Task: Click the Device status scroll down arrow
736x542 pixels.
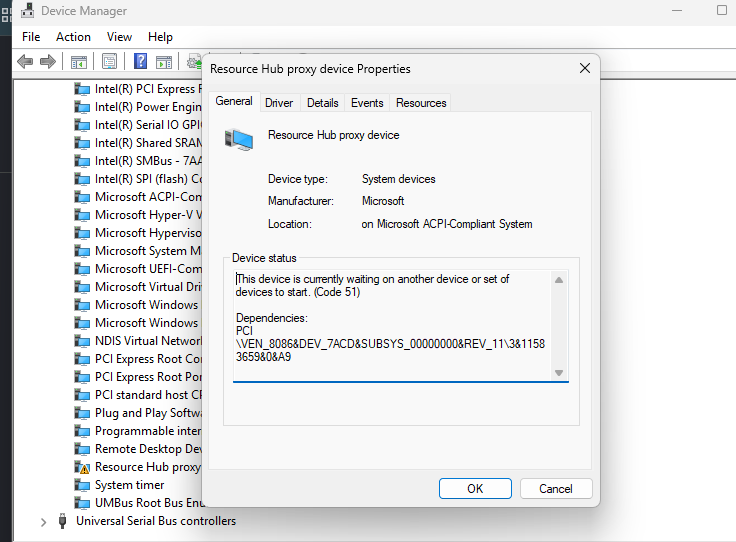Action: pyautogui.click(x=559, y=373)
